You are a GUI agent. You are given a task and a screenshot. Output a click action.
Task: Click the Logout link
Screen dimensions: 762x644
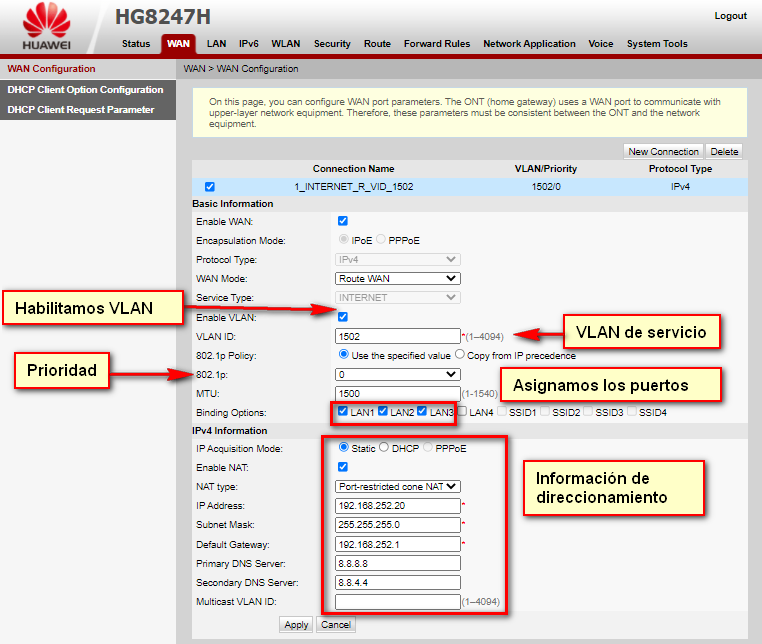[x=730, y=16]
